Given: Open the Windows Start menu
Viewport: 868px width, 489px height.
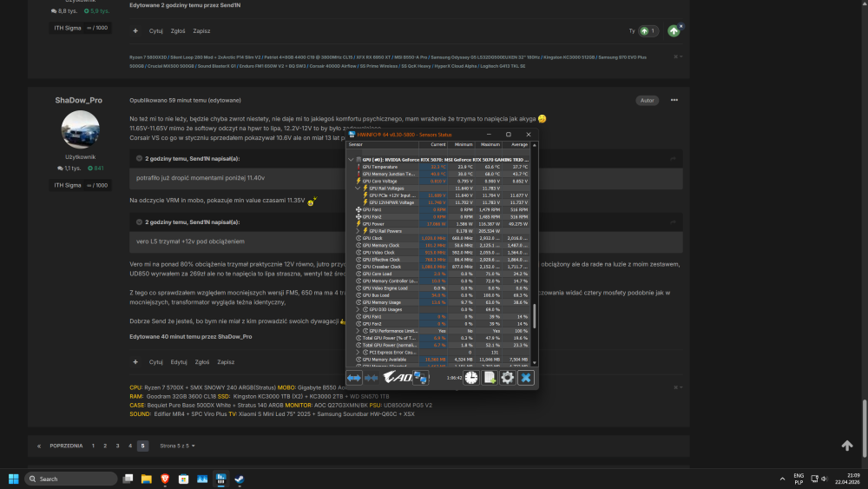Looking at the screenshot, I should pos(14,479).
